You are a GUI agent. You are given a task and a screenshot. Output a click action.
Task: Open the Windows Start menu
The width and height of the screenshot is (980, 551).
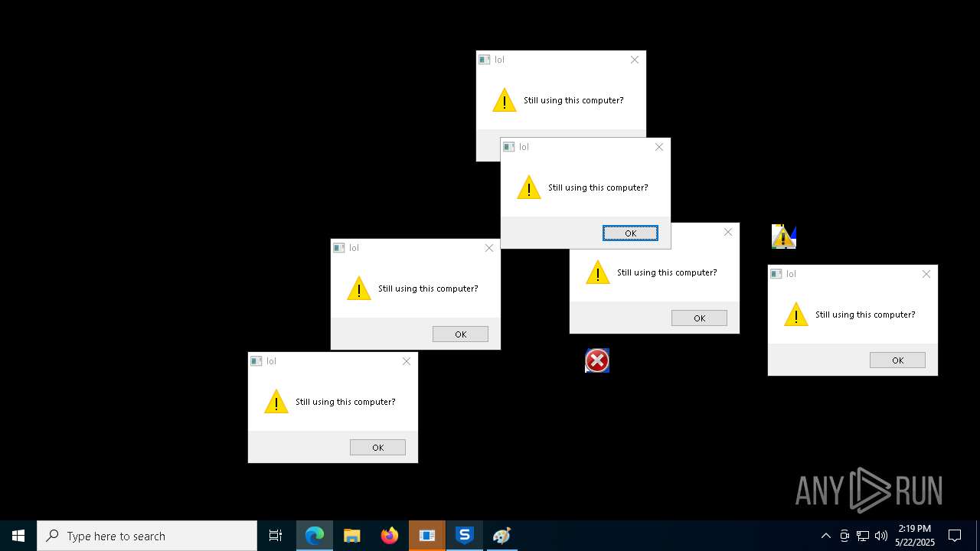click(18, 536)
